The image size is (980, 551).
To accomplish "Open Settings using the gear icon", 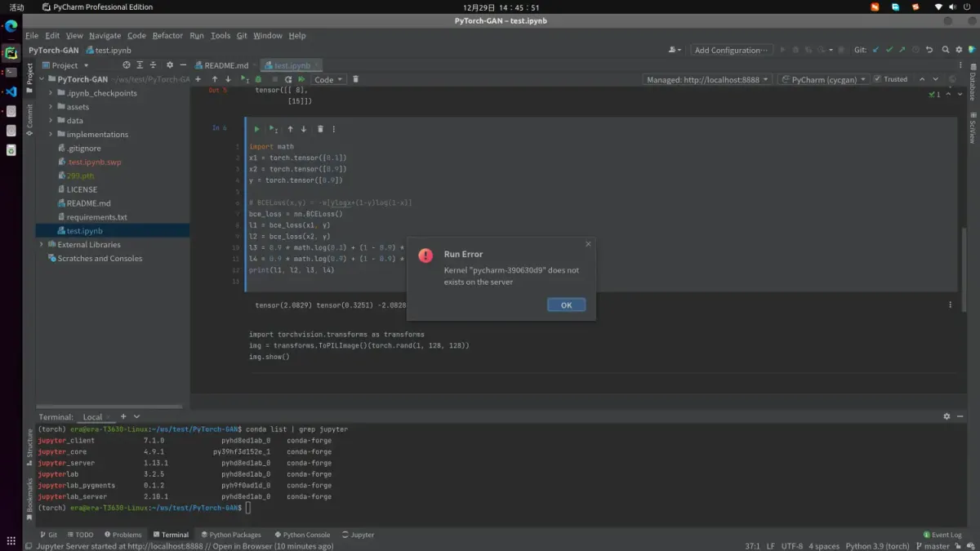I will (x=957, y=50).
